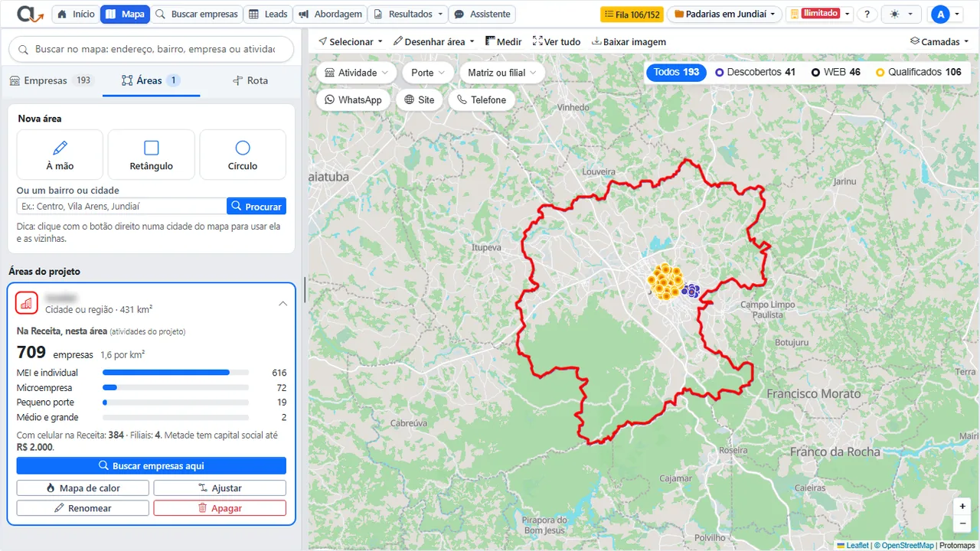Open Atividade filter dropdown
Screen dimensions: 980x551
click(x=357, y=73)
